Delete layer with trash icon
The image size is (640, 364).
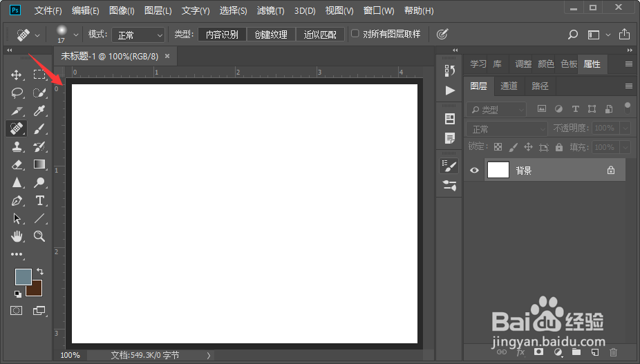[613, 352]
